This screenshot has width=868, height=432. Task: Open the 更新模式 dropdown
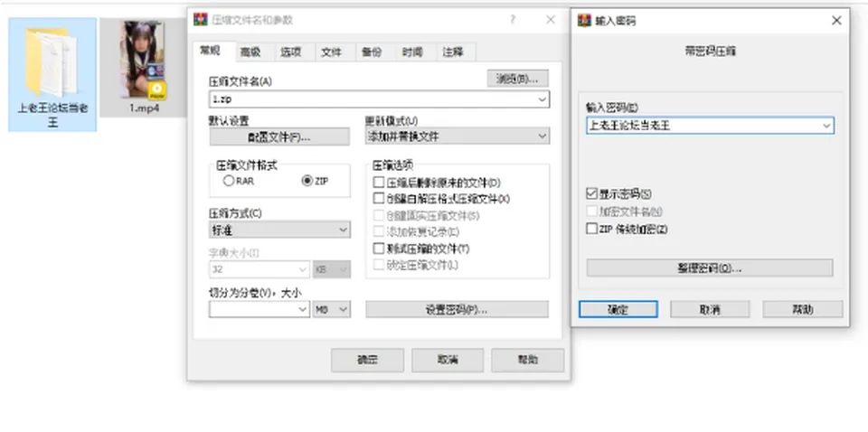tap(458, 136)
